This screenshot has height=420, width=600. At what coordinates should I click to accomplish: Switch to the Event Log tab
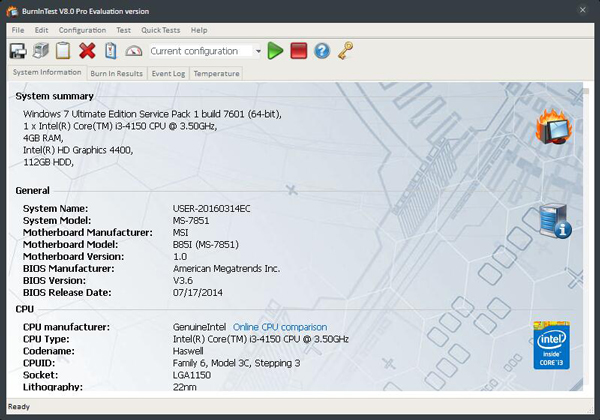click(x=168, y=73)
